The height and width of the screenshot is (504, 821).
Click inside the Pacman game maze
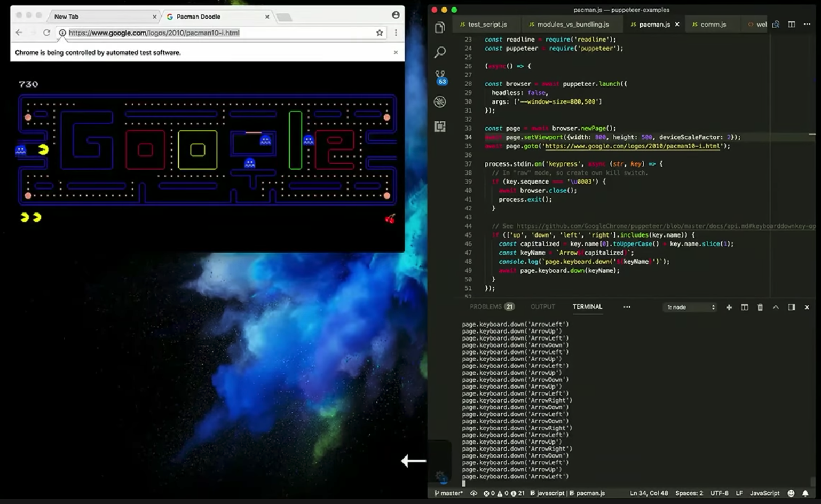pyautogui.click(x=207, y=149)
